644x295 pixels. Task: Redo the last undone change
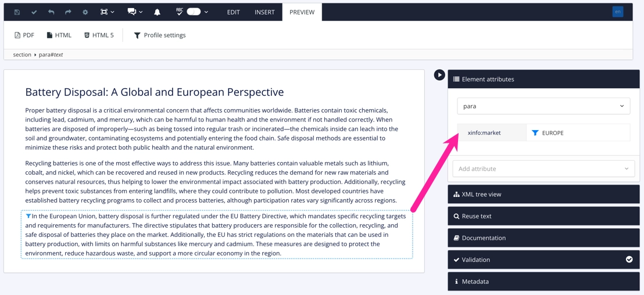point(68,12)
